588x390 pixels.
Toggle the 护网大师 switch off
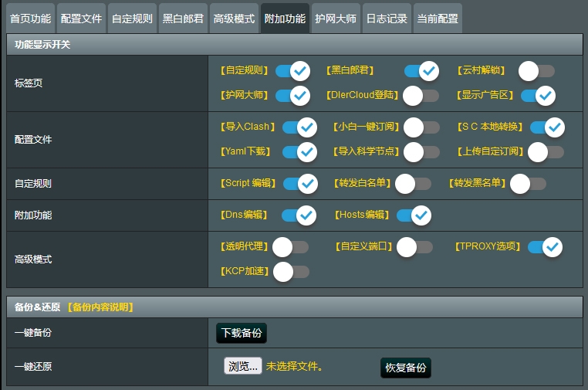292,96
